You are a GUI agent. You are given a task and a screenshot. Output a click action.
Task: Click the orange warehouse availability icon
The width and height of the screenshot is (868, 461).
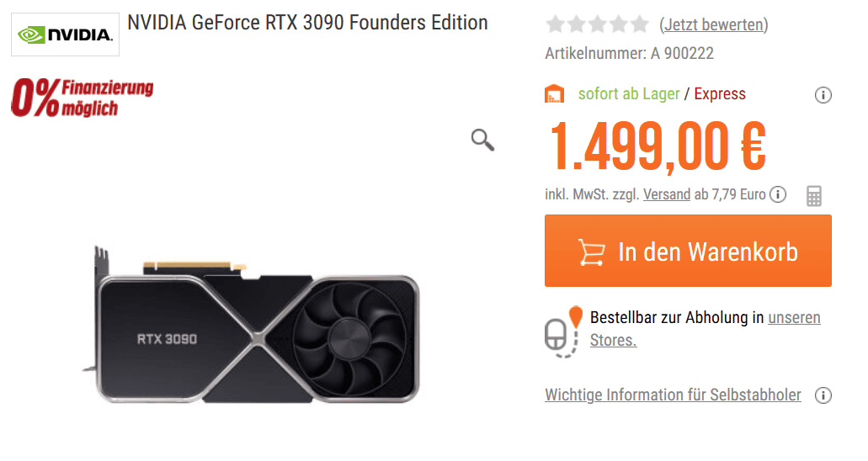coord(555,94)
